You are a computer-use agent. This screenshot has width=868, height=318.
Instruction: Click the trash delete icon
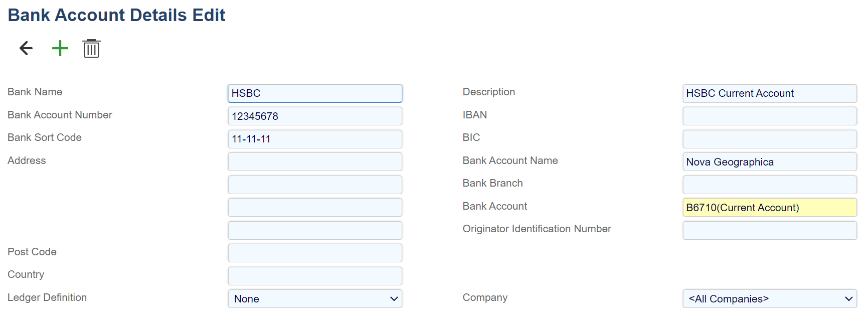(91, 49)
